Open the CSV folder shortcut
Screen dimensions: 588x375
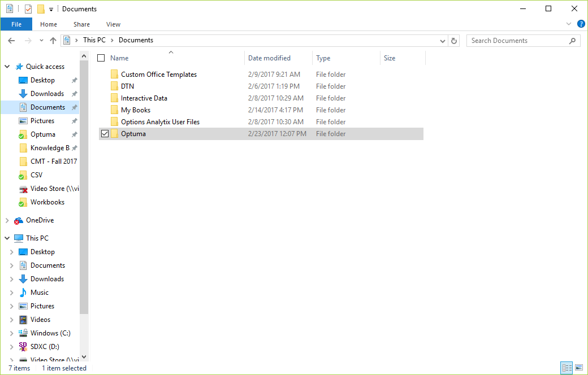point(36,175)
